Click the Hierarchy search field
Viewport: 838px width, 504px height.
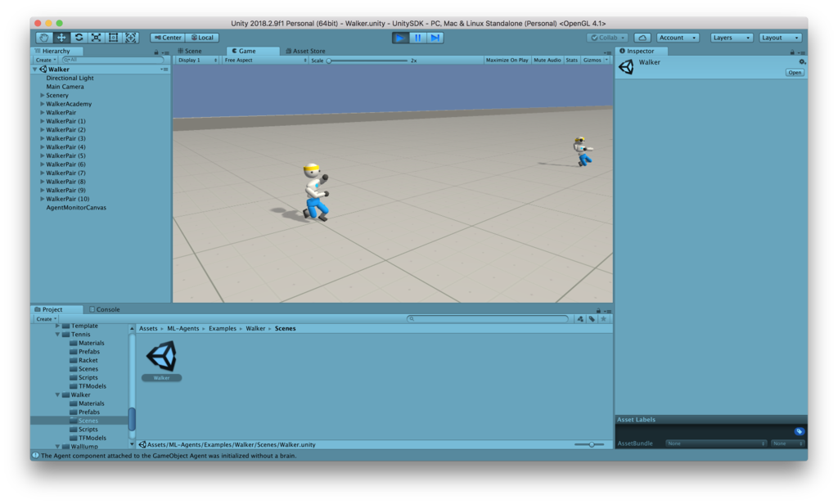pyautogui.click(x=112, y=60)
